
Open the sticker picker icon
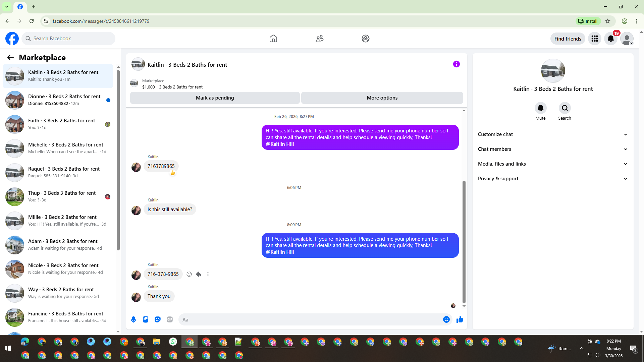[158, 319]
